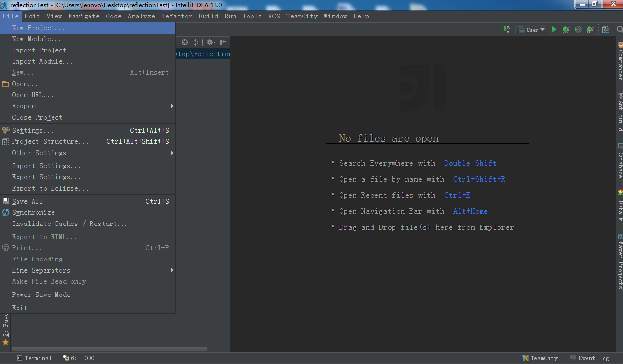Open the Commander tool window
The height and width of the screenshot is (364, 623).
click(620, 61)
